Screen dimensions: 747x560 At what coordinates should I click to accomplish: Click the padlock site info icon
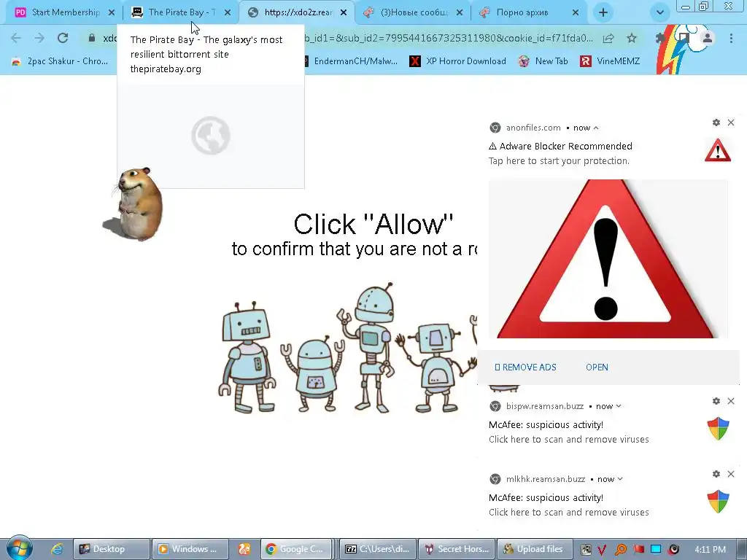pos(92,38)
